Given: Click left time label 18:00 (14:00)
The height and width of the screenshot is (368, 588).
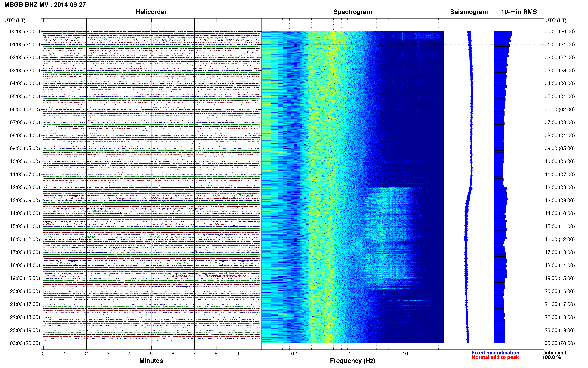Looking at the screenshot, I should click(25, 265).
